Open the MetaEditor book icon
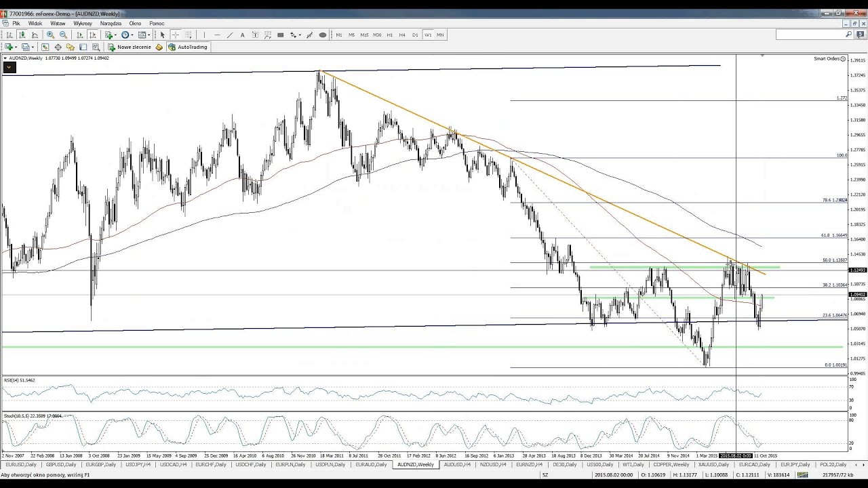Image resolution: width=868 pixels, height=488 pixels. pyautogui.click(x=159, y=47)
